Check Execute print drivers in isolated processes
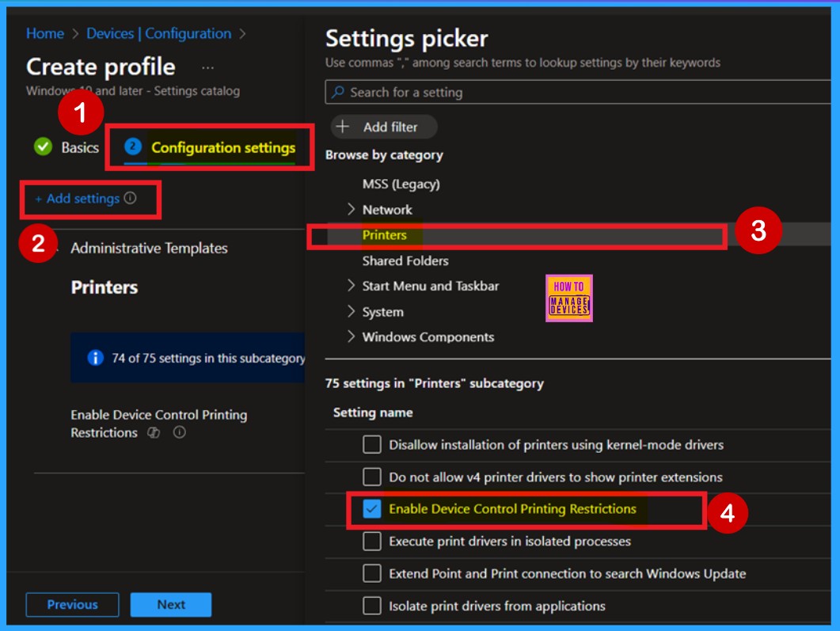840x631 pixels. pyautogui.click(x=371, y=542)
